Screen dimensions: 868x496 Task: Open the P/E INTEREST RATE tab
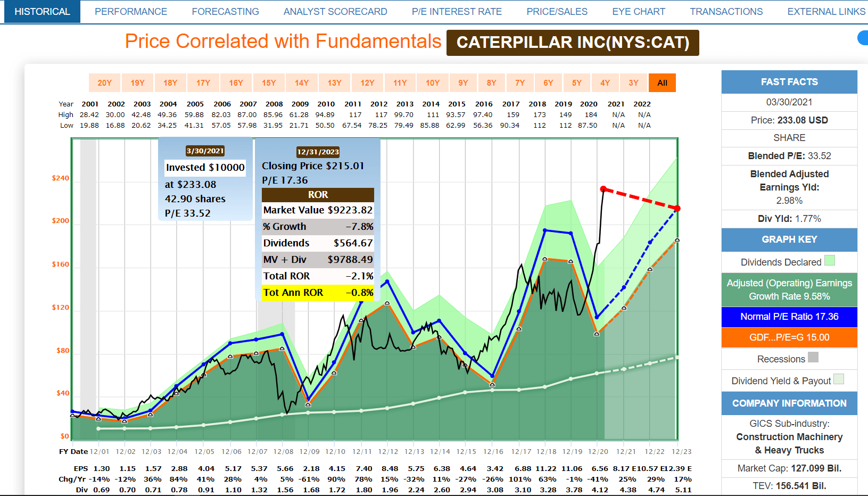tap(457, 12)
